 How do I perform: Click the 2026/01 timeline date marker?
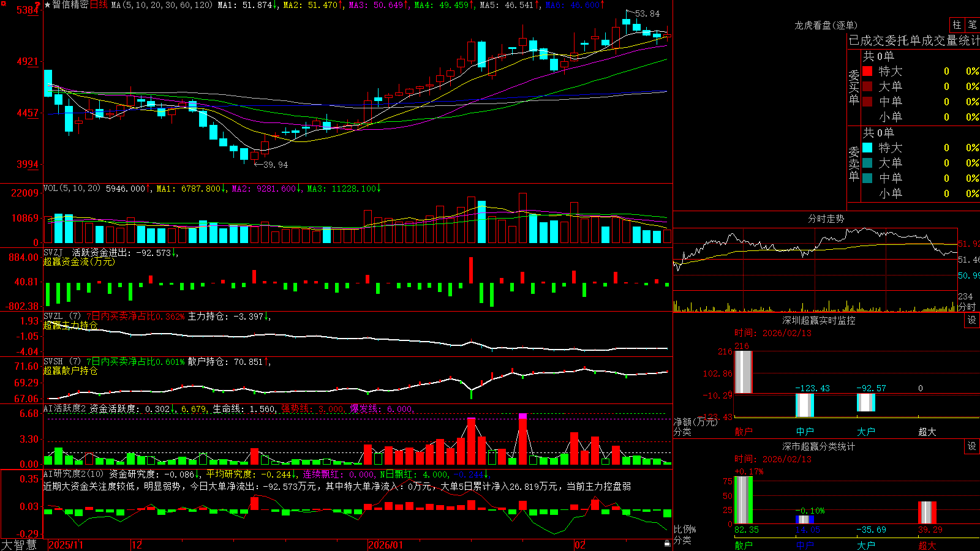[x=386, y=545]
